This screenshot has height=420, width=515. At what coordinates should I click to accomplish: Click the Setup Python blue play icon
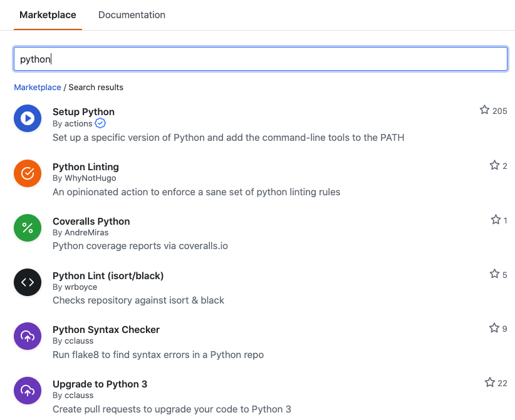(28, 118)
